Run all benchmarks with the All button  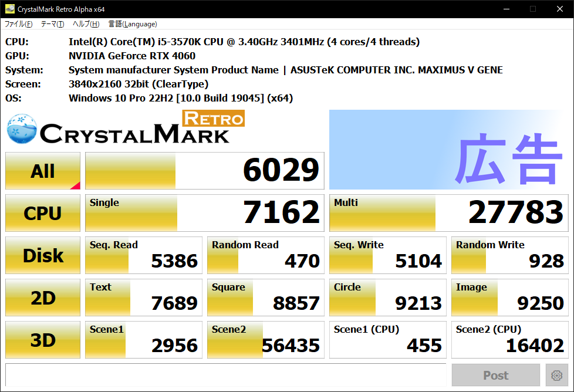(x=43, y=171)
